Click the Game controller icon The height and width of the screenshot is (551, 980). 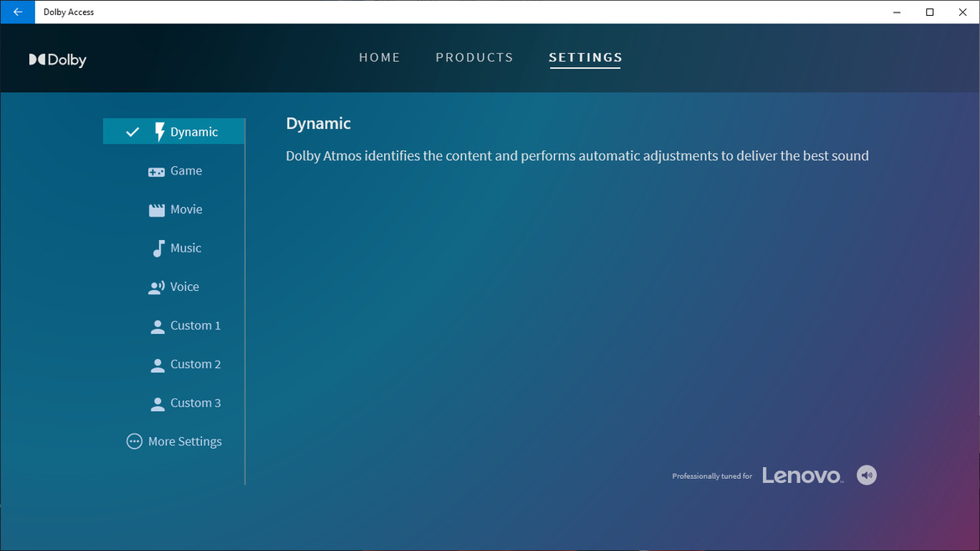tap(156, 171)
